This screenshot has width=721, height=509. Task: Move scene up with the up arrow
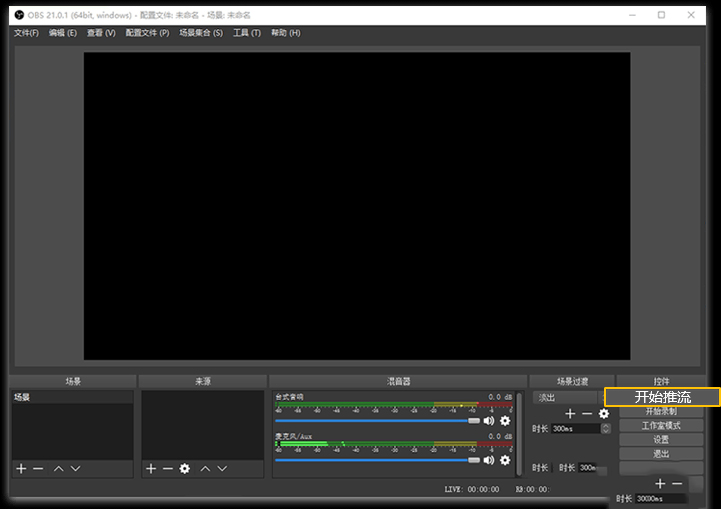click(x=59, y=468)
